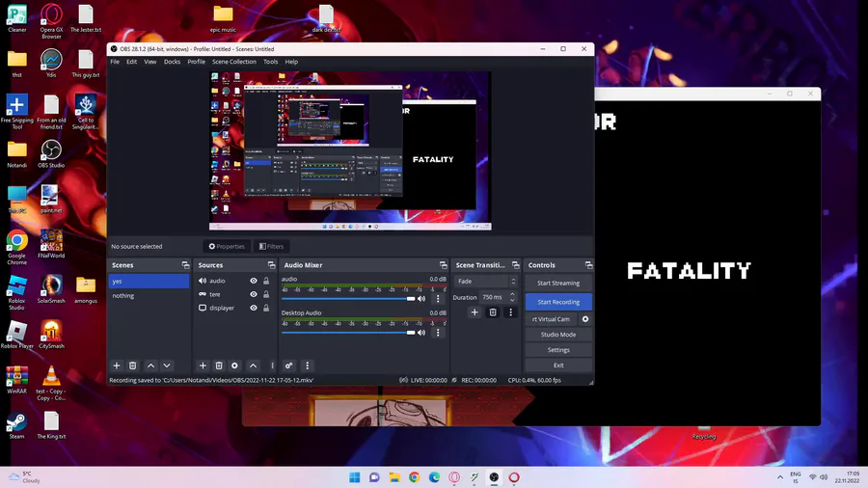Open the File menu

(x=115, y=62)
